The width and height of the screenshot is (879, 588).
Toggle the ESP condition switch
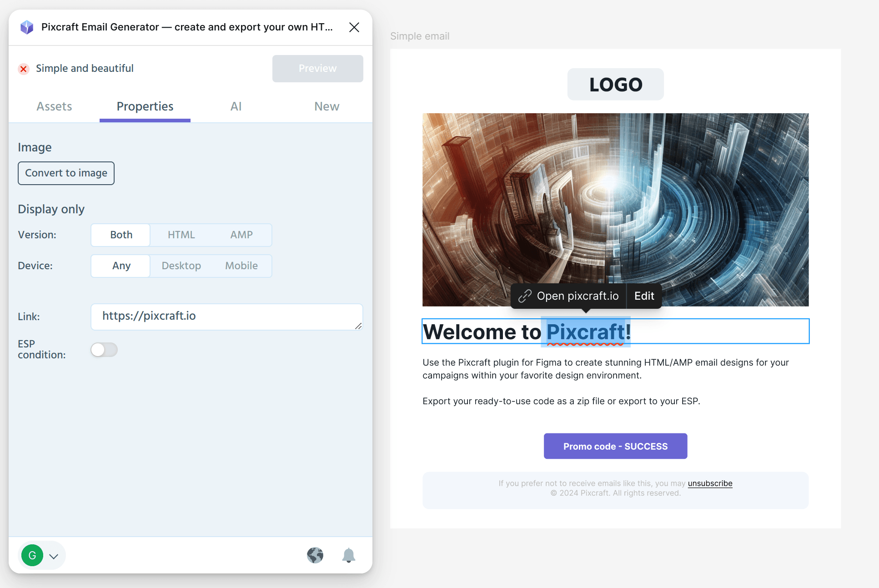tap(104, 348)
